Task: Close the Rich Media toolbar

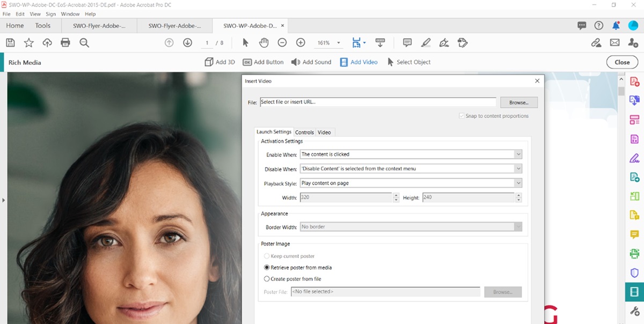Action: [621, 62]
